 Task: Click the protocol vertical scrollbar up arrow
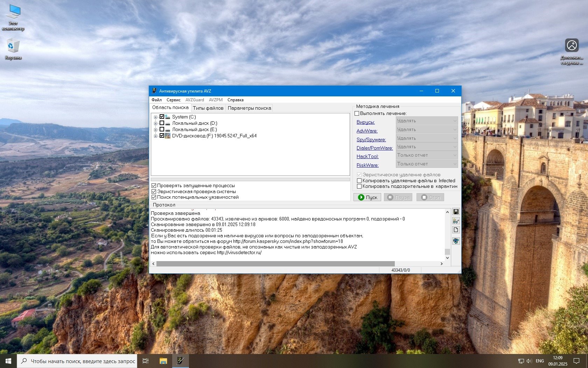(447, 212)
